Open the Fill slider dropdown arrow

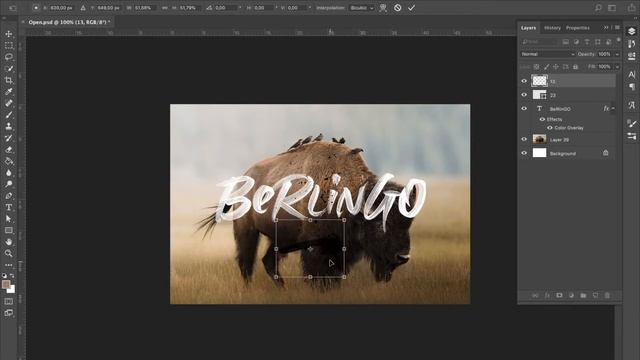(617, 67)
